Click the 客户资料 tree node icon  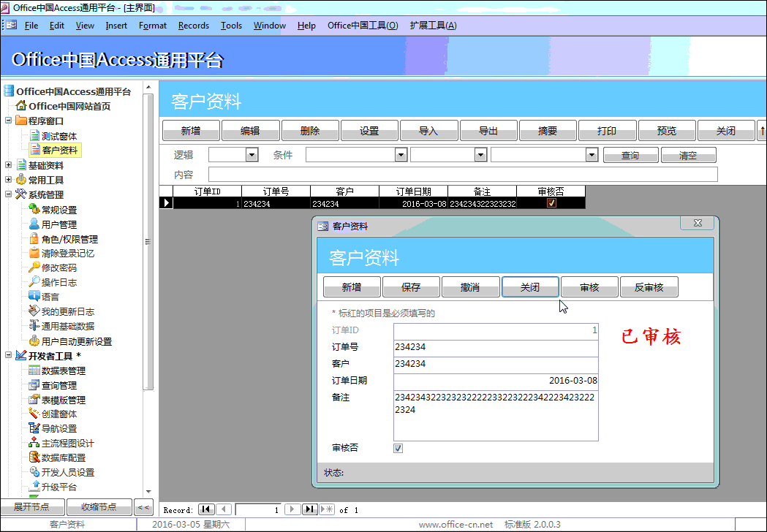[x=34, y=150]
